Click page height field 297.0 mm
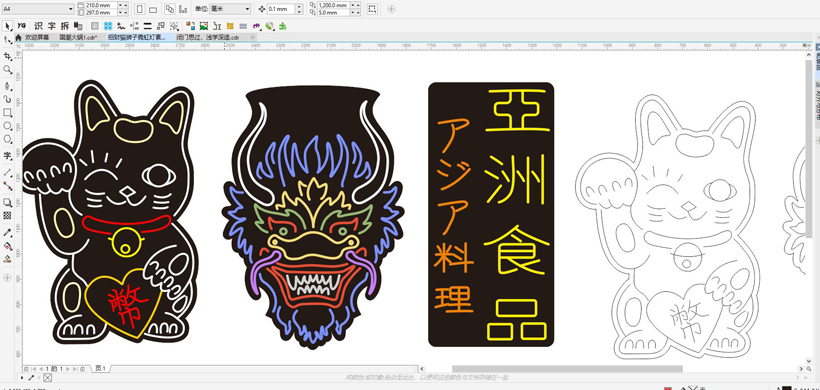The width and height of the screenshot is (820, 390). [101, 12]
